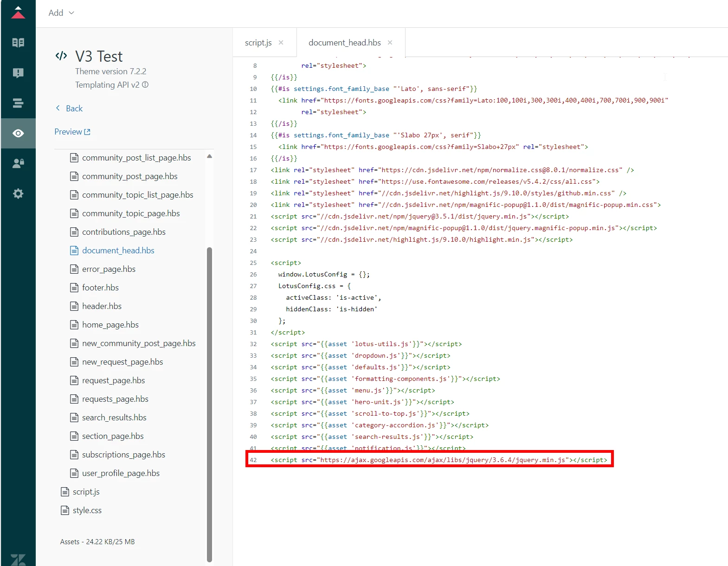The height and width of the screenshot is (566, 728).
Task: Click line 32 lotus-utils.js asset script
Action: [366, 344]
